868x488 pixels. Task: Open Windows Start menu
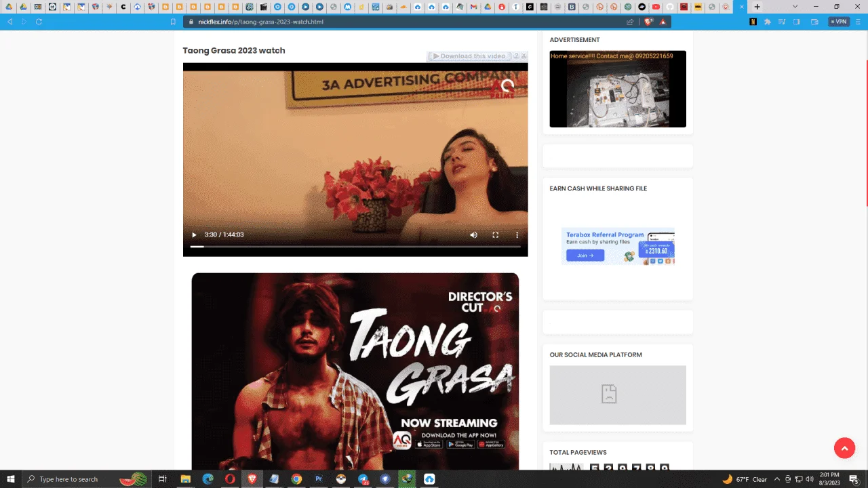[10, 479]
